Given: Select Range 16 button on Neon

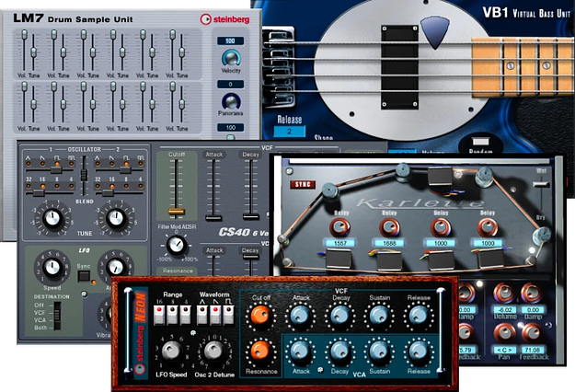Looking at the screenshot, I should [x=159, y=316].
